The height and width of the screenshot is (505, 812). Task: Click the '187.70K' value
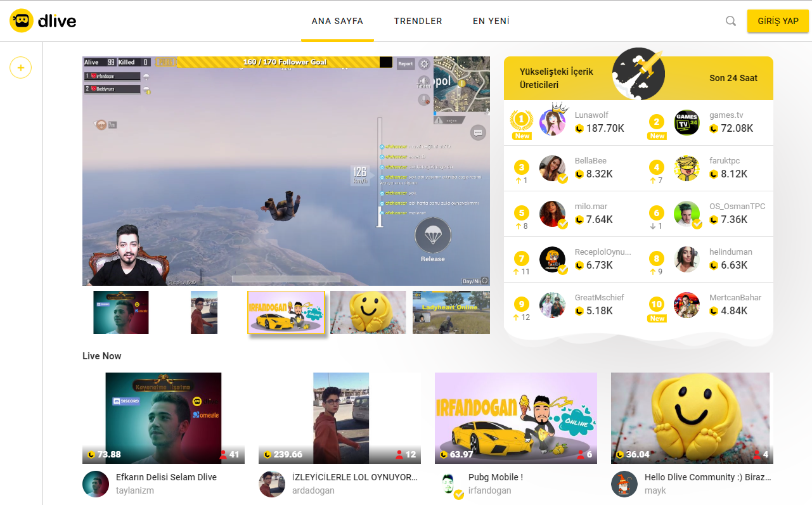605,129
